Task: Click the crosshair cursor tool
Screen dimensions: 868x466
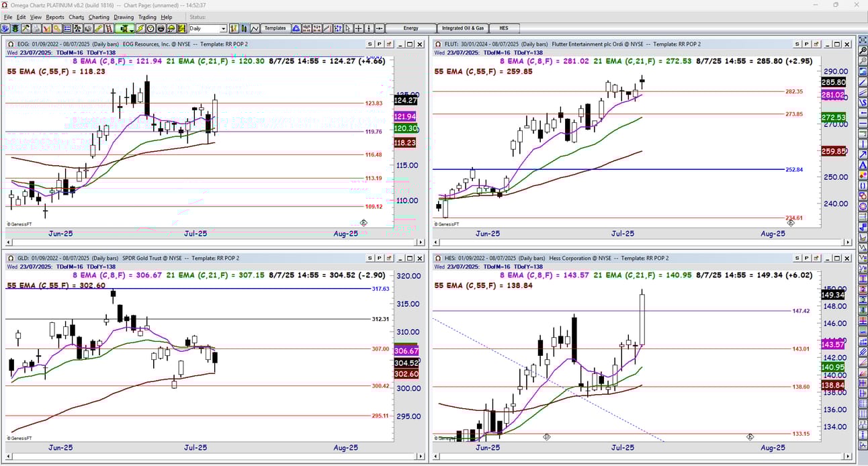Action: 359,28
